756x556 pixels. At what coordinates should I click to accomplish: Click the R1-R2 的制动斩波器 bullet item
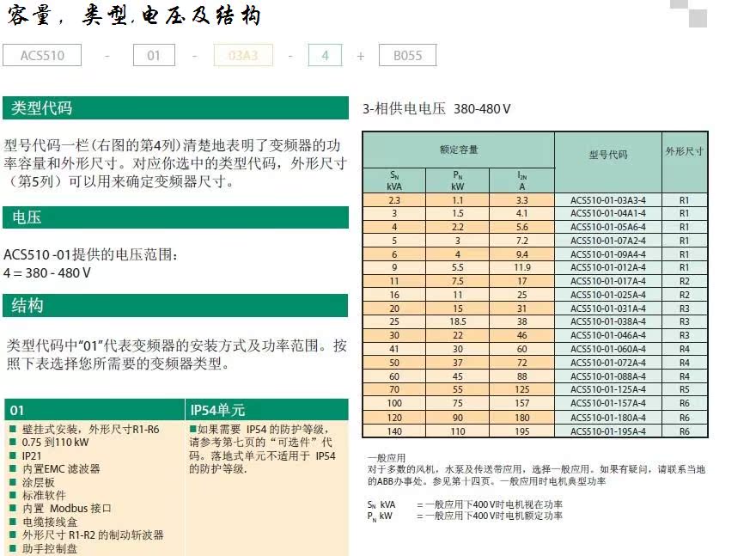point(87,535)
